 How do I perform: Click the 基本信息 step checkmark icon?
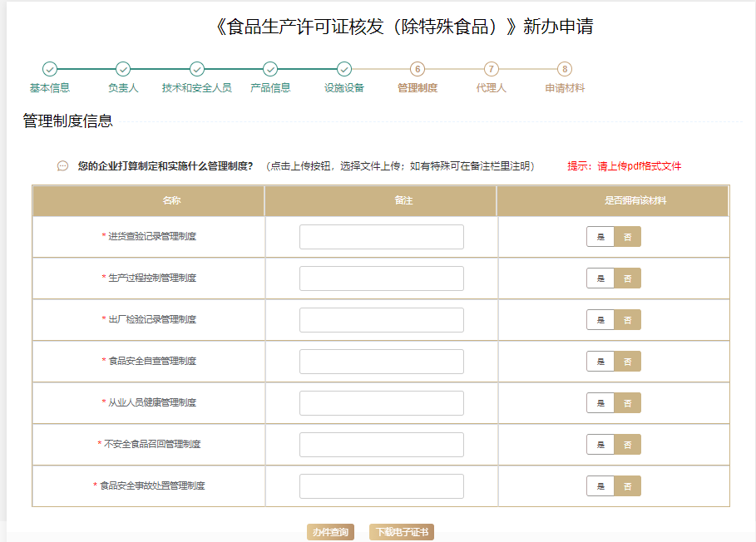pos(50,69)
